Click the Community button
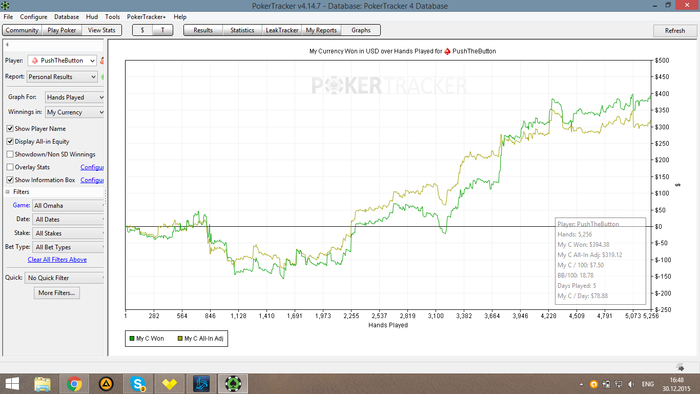Viewport: 700px width, 394px height. pyautogui.click(x=22, y=30)
